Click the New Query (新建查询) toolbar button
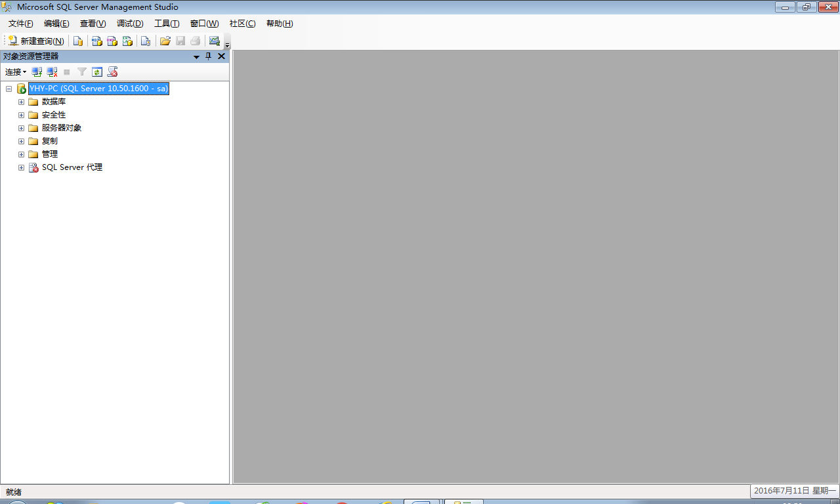Viewport: 840px width, 504px height. pyautogui.click(x=36, y=41)
